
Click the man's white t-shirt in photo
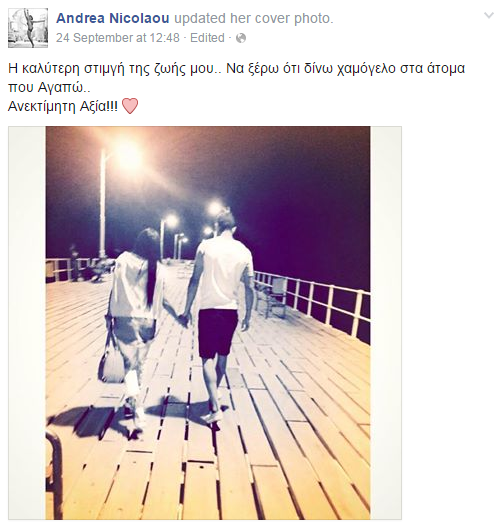[224, 271]
